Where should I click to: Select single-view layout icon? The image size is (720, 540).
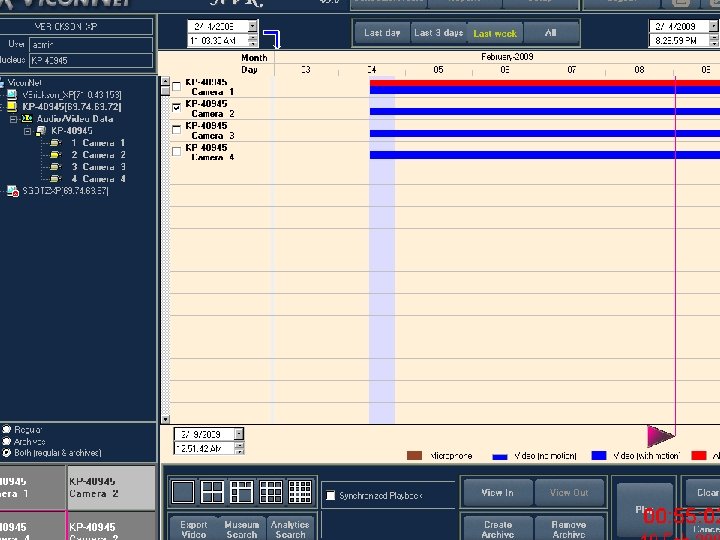[183, 492]
